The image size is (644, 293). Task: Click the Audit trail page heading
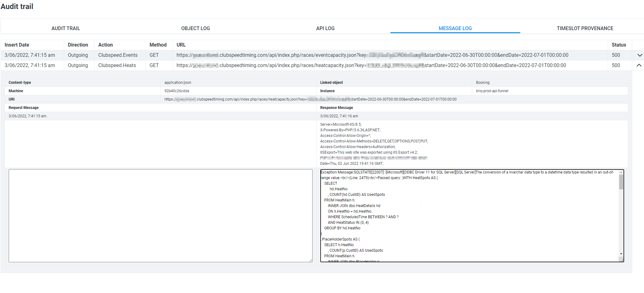point(17,6)
